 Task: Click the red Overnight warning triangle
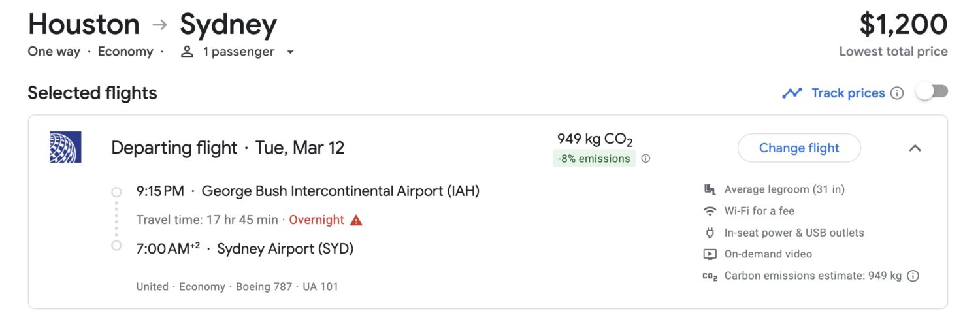356,220
